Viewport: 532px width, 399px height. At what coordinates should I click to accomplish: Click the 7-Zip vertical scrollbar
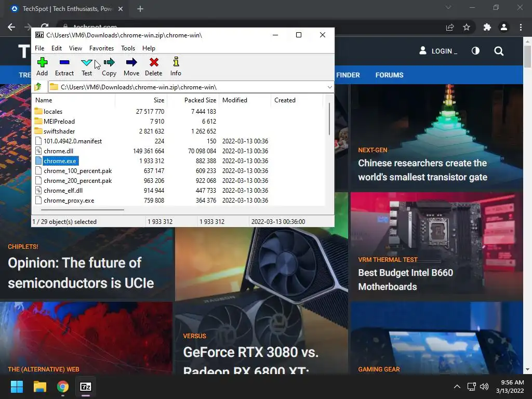329,119
